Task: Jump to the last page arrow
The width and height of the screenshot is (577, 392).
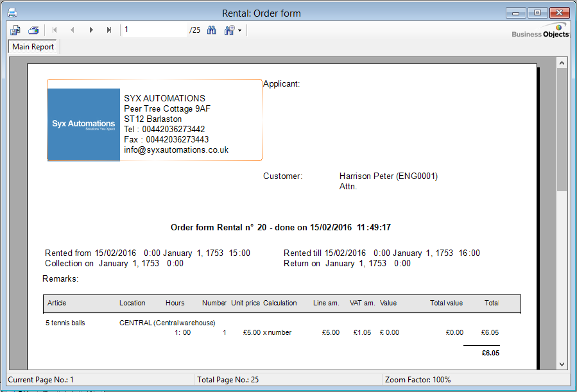Action: click(x=109, y=30)
